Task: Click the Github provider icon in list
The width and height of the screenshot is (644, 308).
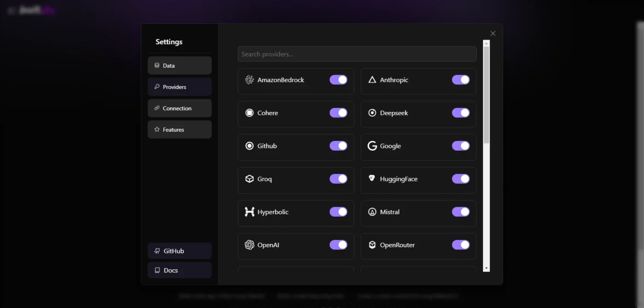Action: tap(249, 146)
